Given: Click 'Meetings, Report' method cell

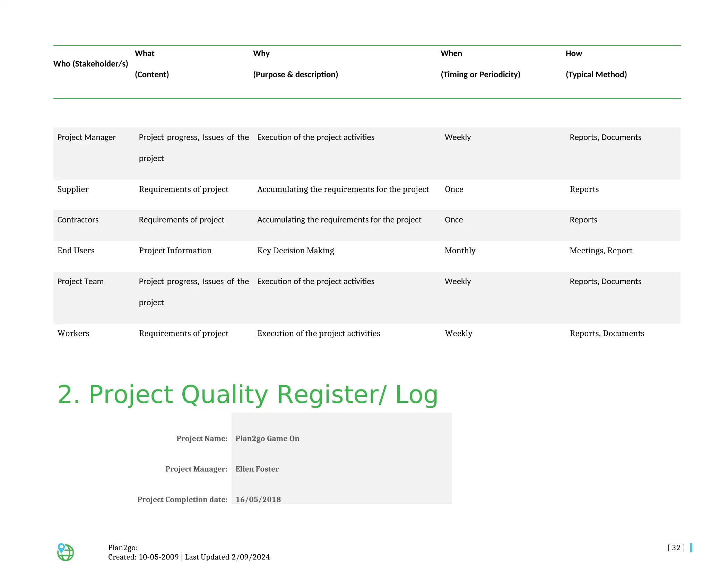Looking at the screenshot, I should 601,250.
